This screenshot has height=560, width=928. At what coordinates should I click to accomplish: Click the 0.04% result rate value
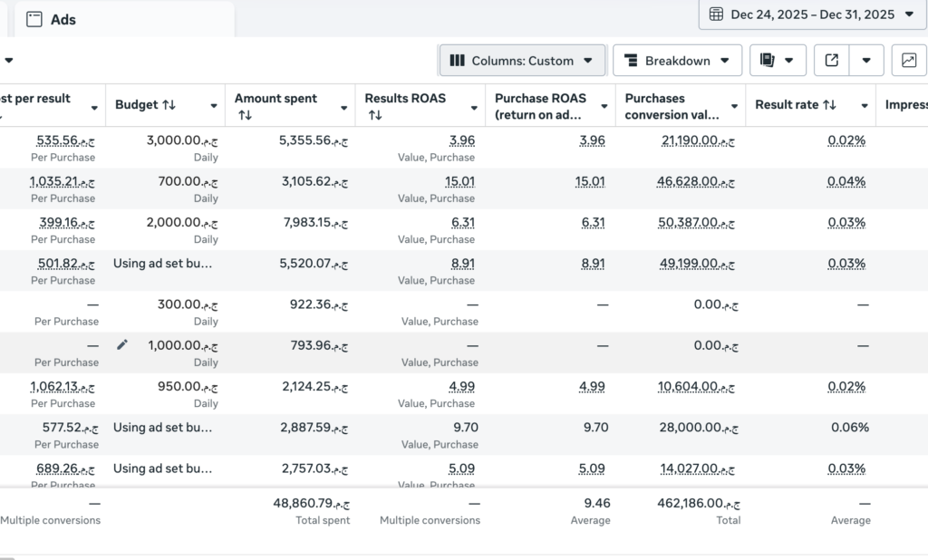coord(846,181)
